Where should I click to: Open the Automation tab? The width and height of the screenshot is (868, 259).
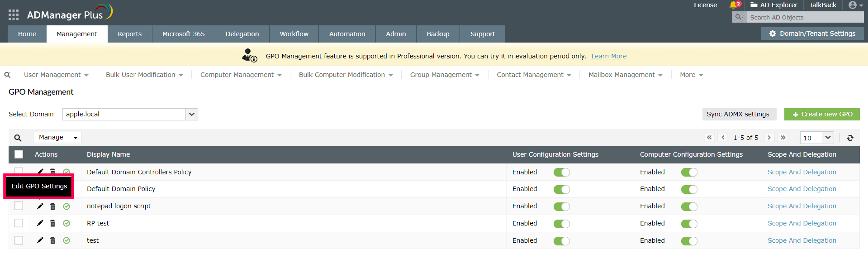coord(347,34)
